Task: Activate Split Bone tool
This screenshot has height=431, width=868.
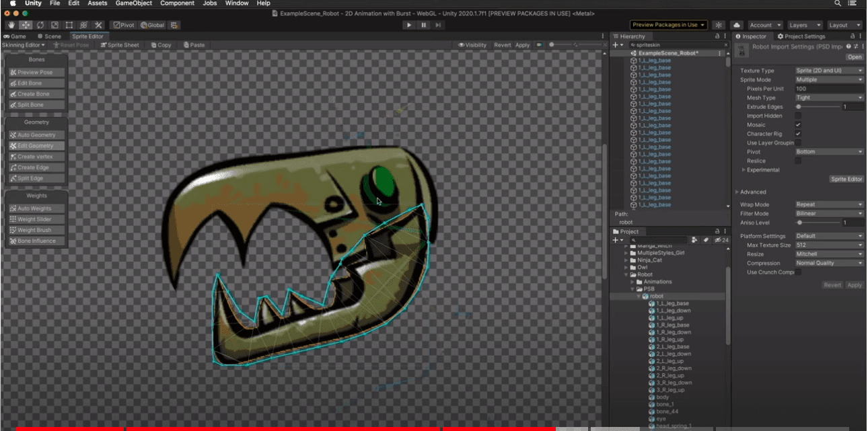Action: pos(36,105)
